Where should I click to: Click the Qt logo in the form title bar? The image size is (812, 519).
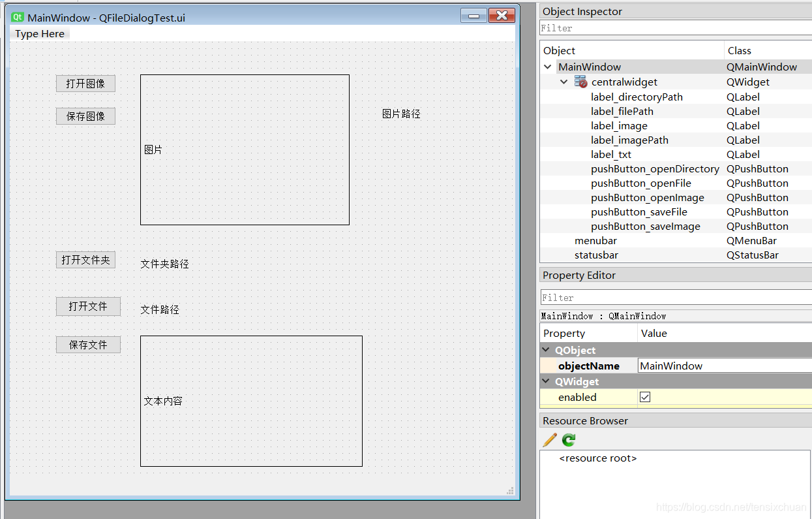17,16
